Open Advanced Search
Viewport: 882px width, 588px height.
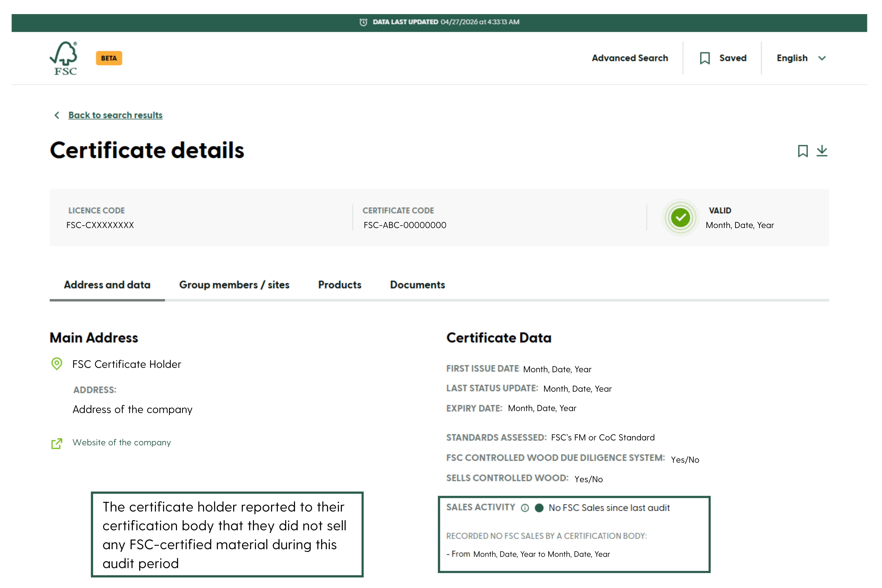(630, 58)
